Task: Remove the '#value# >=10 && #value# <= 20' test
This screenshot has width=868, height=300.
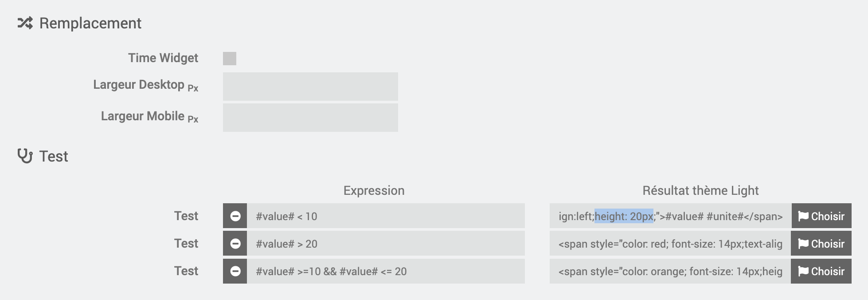Action: click(x=235, y=271)
